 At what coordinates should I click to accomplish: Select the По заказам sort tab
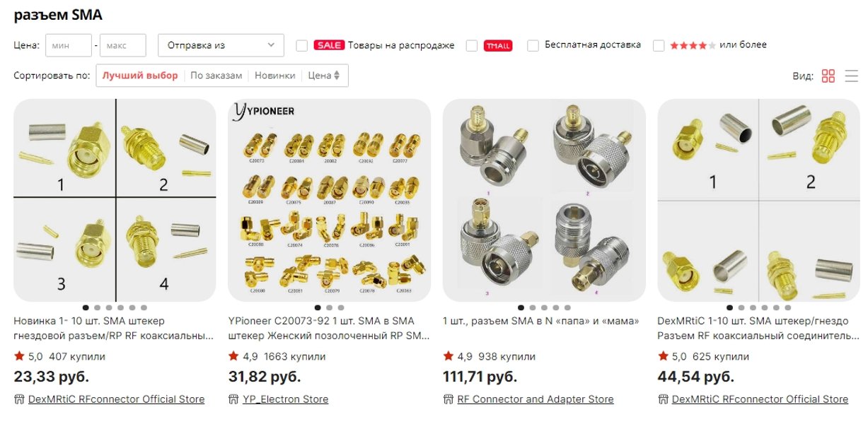(x=216, y=76)
